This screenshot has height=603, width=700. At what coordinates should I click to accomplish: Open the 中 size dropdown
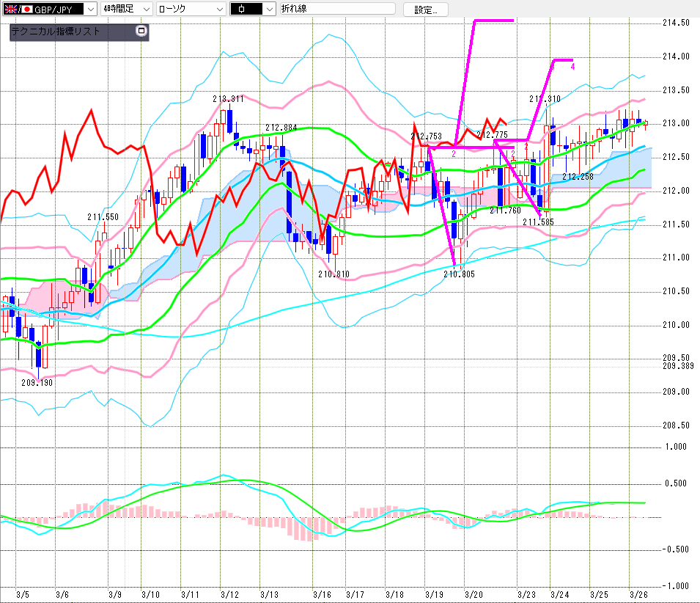(268, 9)
